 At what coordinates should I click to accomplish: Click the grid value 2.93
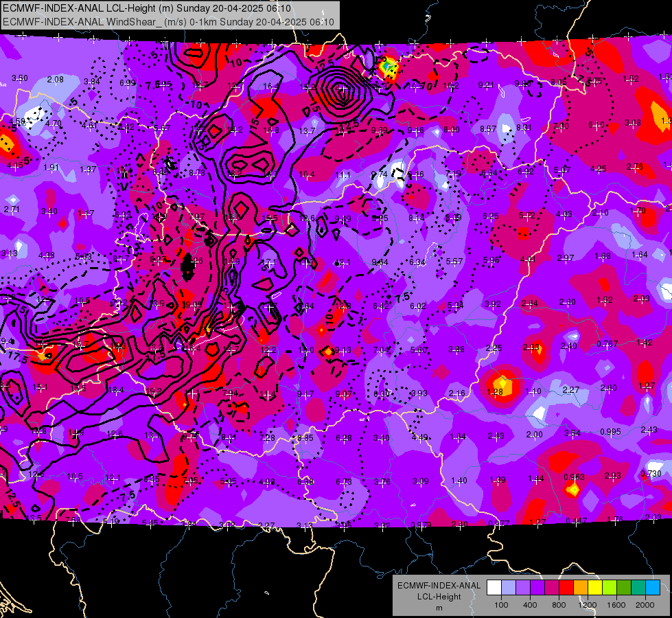click(613, 476)
